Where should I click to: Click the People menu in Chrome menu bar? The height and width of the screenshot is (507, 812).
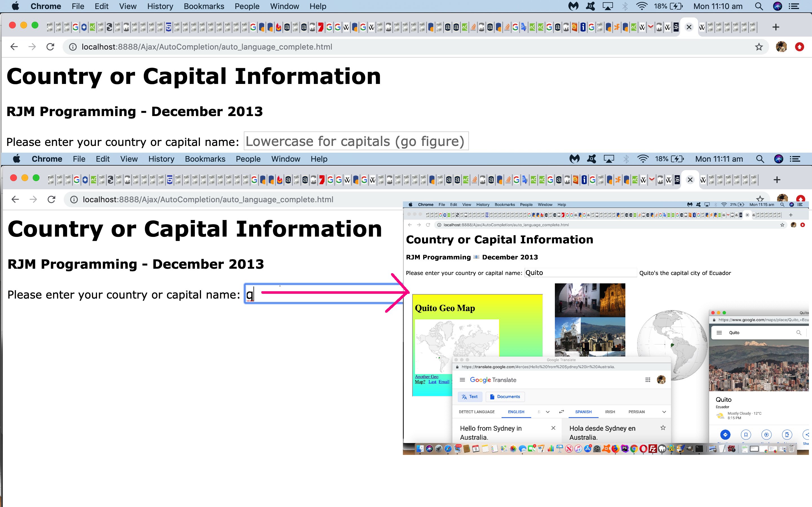(x=246, y=6)
